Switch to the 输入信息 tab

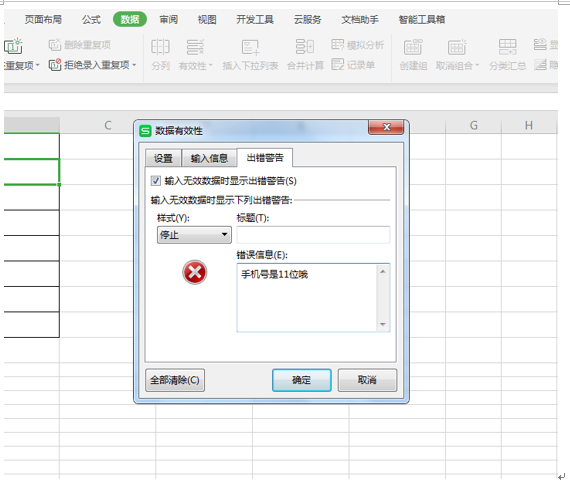[209, 158]
